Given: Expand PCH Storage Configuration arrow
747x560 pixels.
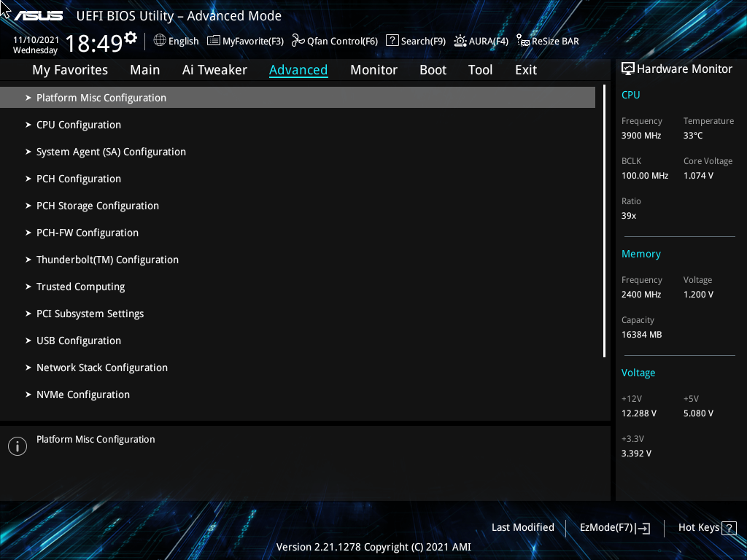Looking at the screenshot, I should pyautogui.click(x=28, y=206).
